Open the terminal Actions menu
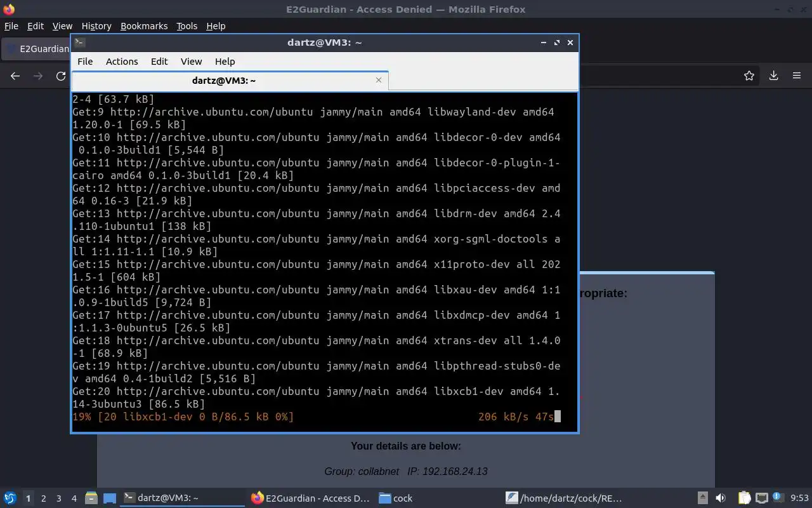Viewport: 812px width, 508px height. (x=122, y=62)
